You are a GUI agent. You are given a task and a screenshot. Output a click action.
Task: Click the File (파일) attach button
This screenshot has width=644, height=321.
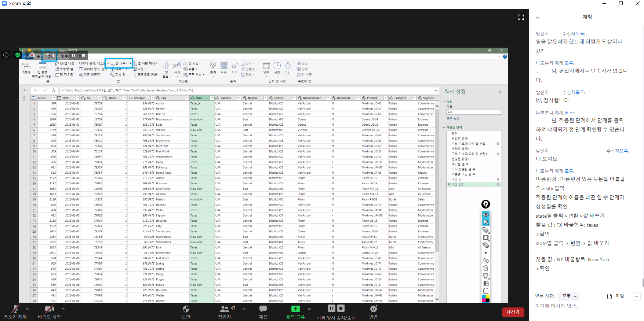(x=615, y=296)
